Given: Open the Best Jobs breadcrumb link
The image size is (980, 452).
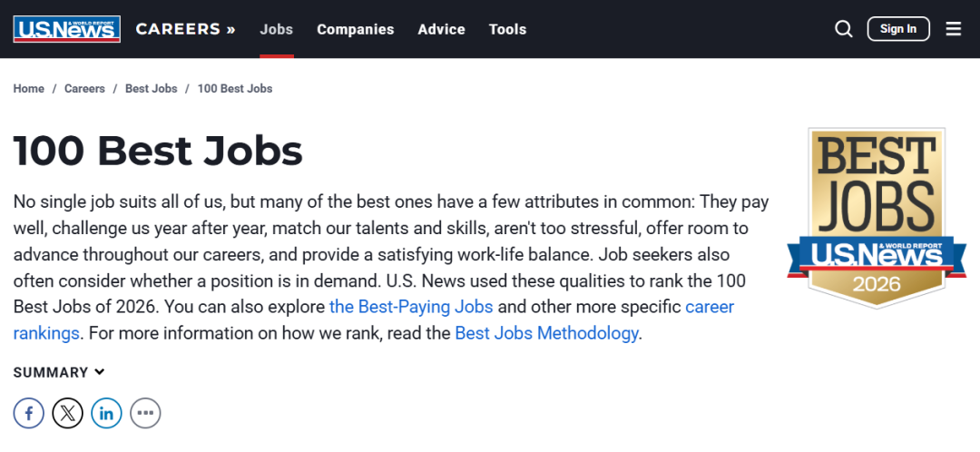Looking at the screenshot, I should [151, 89].
